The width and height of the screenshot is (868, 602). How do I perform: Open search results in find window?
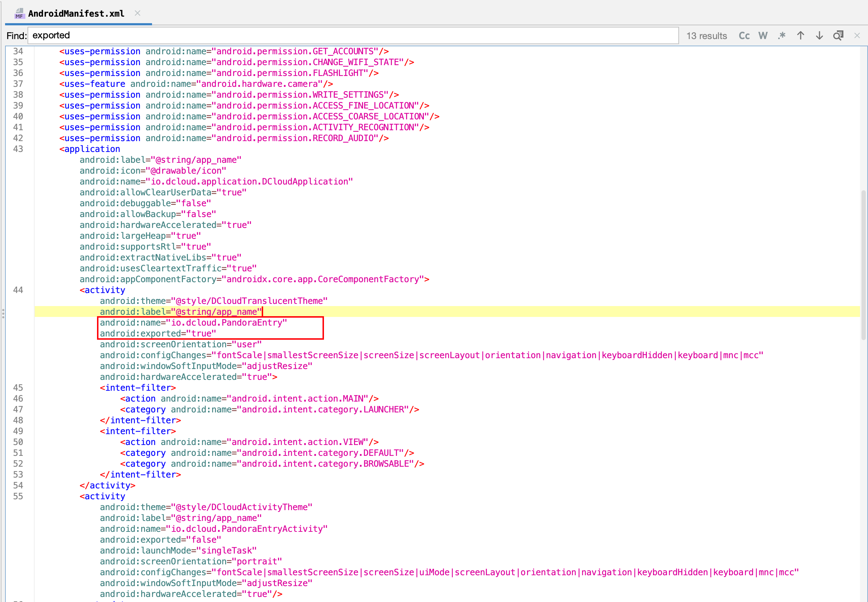tap(838, 35)
